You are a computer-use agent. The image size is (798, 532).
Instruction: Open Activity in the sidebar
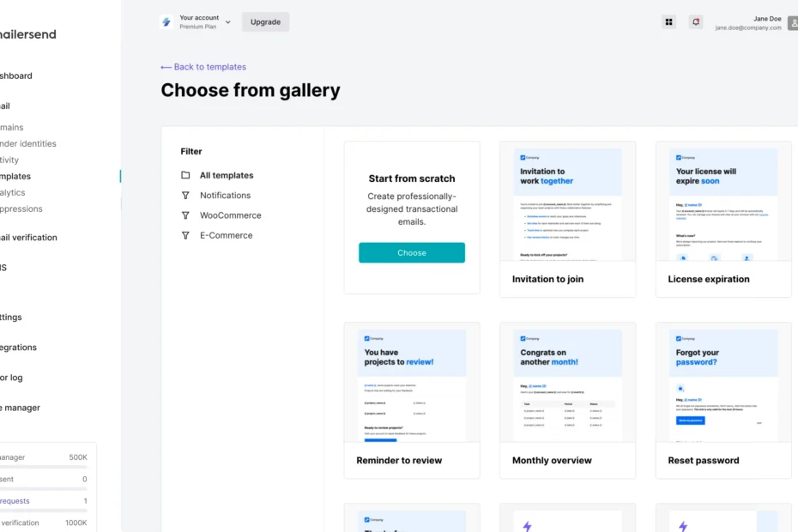(9, 160)
